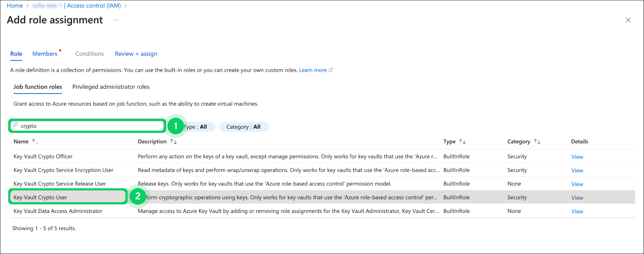View details for Key Vault Data Access Administrator

[x=577, y=211]
